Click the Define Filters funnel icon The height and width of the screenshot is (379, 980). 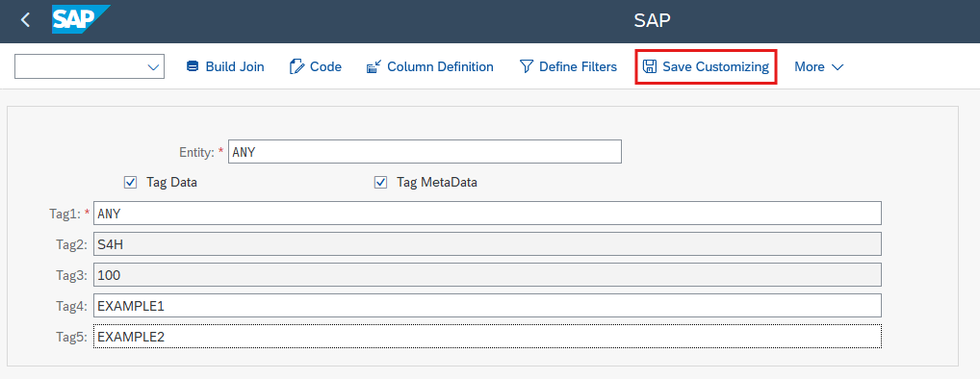(527, 66)
